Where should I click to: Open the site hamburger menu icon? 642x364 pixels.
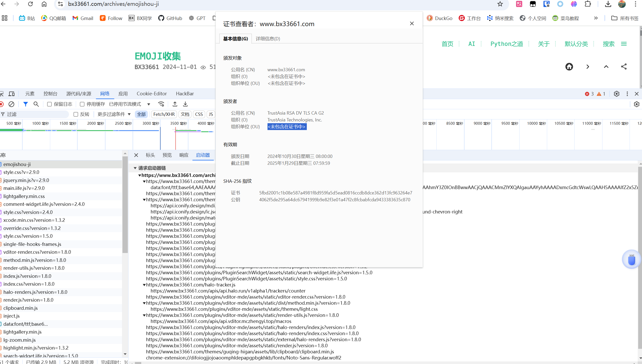[624, 44]
